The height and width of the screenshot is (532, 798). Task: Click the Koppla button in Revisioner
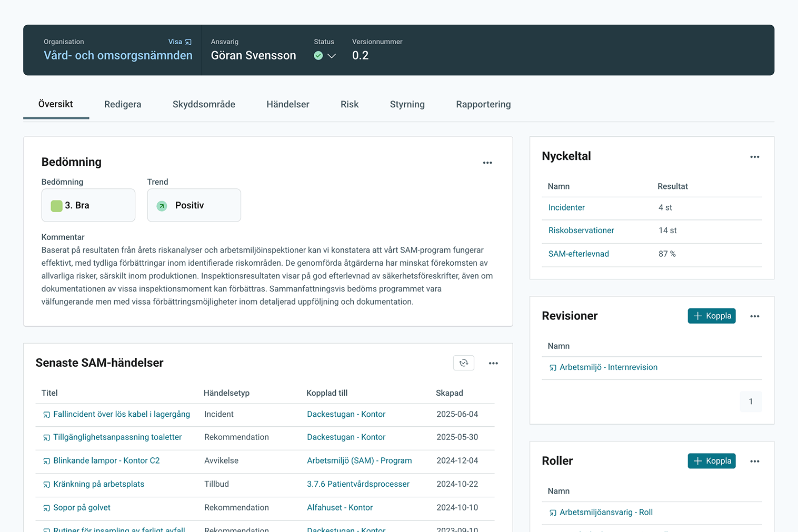click(x=712, y=316)
